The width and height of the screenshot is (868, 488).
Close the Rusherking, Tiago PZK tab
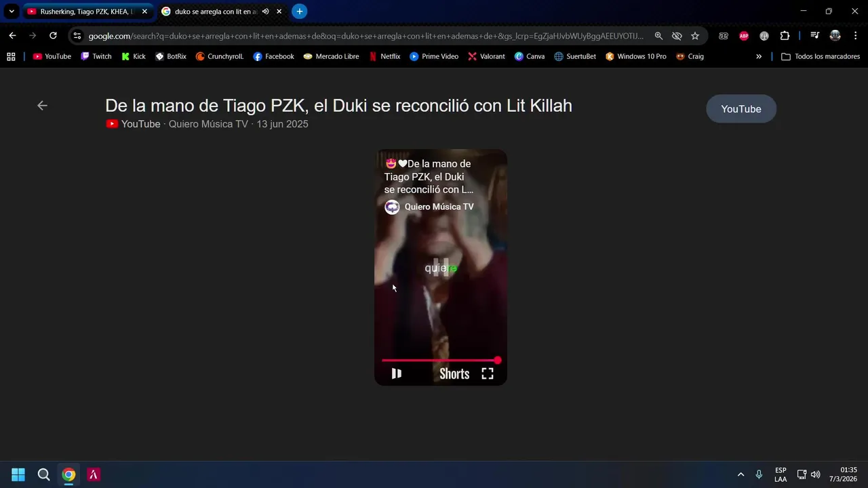coord(144,12)
